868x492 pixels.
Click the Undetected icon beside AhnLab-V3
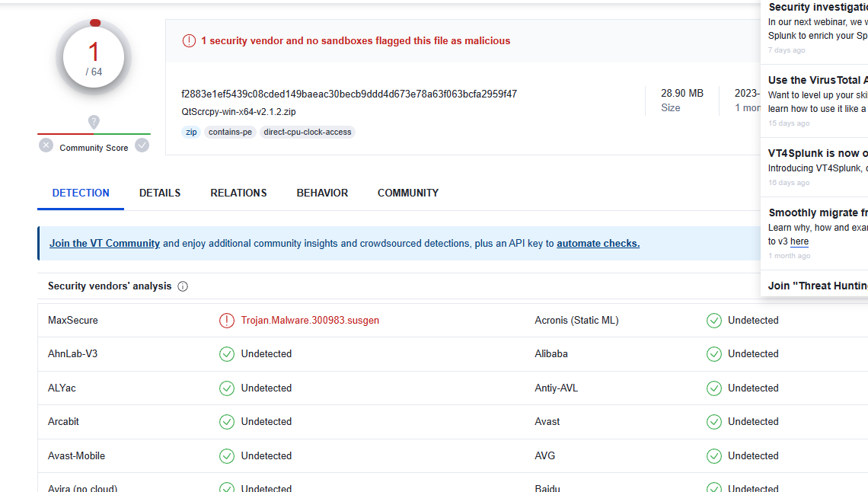click(226, 353)
